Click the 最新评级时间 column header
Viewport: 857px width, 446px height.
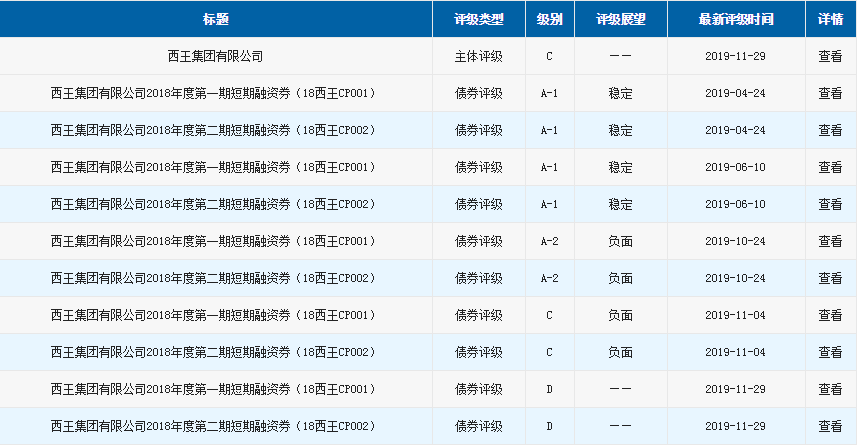coord(736,19)
